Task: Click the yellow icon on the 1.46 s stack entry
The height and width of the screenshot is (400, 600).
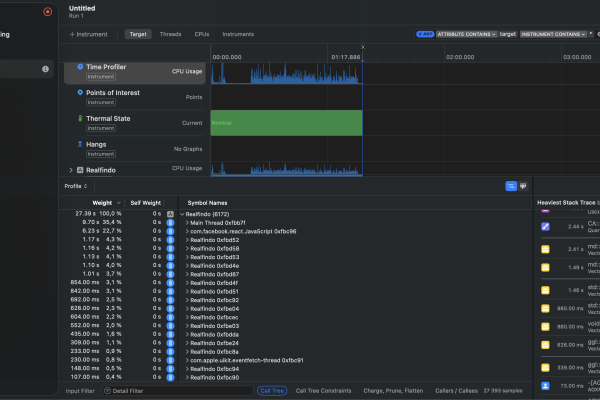Action: [545, 290]
